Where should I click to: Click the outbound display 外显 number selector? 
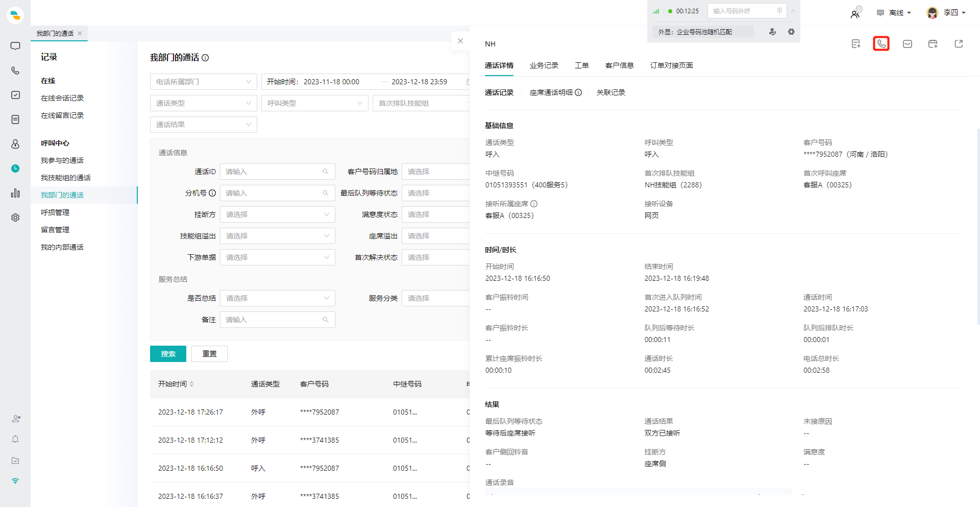[703, 32]
